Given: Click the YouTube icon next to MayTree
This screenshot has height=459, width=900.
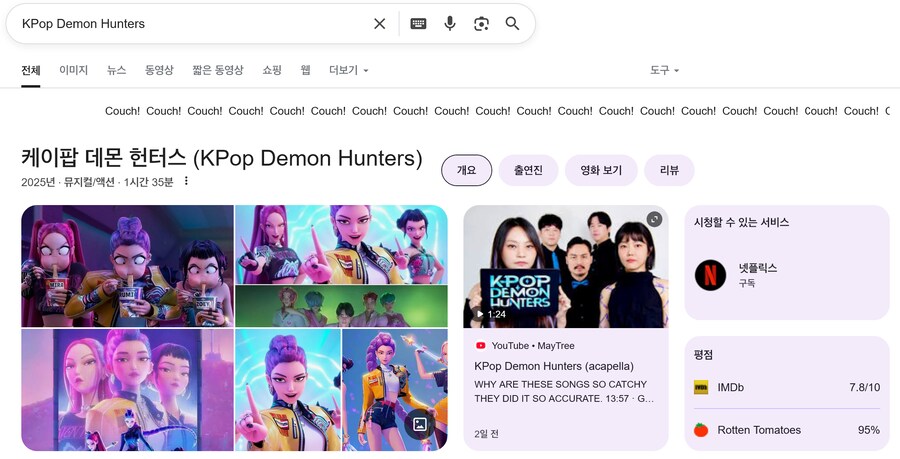Looking at the screenshot, I should click(480, 345).
